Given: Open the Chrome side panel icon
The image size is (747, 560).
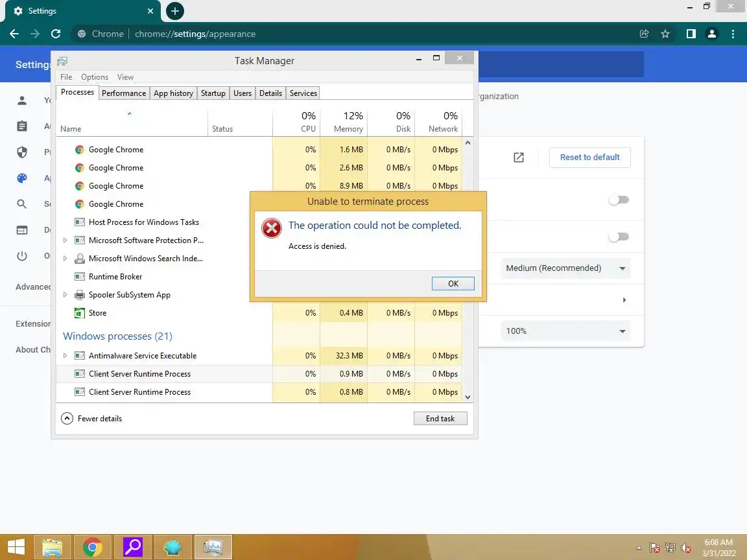Looking at the screenshot, I should (691, 34).
